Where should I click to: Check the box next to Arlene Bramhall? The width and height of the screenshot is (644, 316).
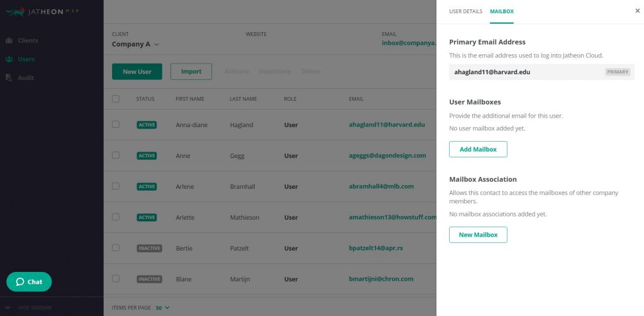[116, 186]
